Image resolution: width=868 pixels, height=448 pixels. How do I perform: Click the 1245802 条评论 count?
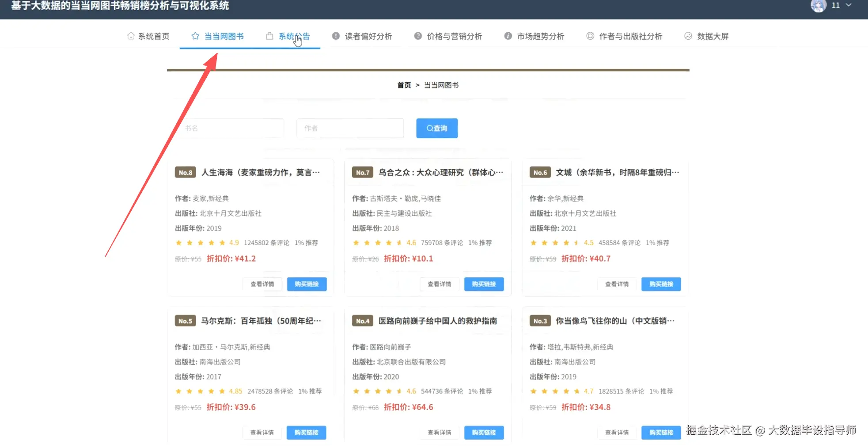266,243
